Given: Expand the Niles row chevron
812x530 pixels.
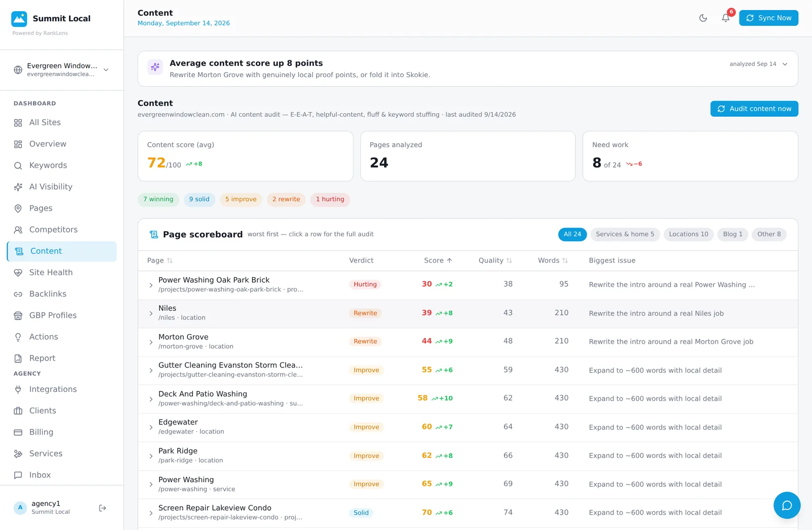Looking at the screenshot, I should pos(151,314).
